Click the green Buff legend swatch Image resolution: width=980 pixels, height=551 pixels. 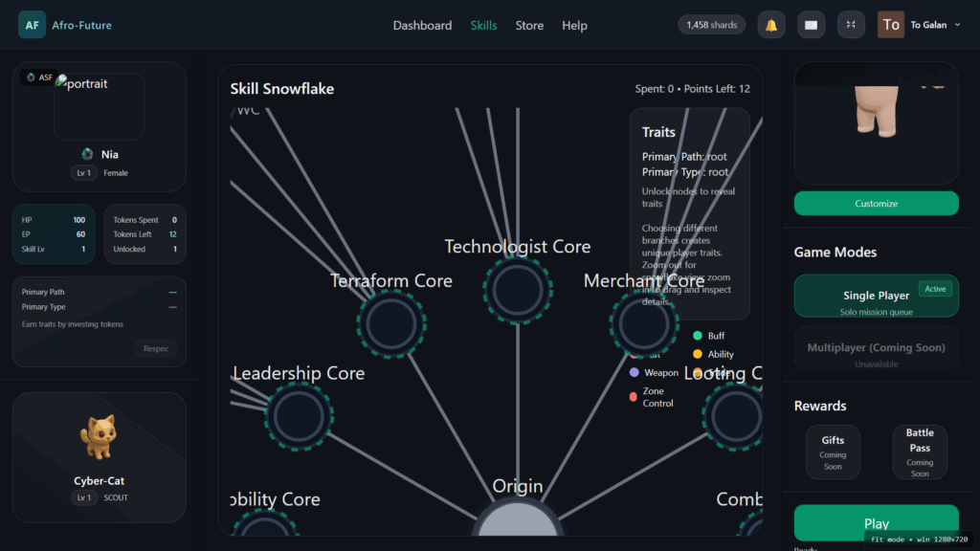pyautogui.click(x=698, y=336)
